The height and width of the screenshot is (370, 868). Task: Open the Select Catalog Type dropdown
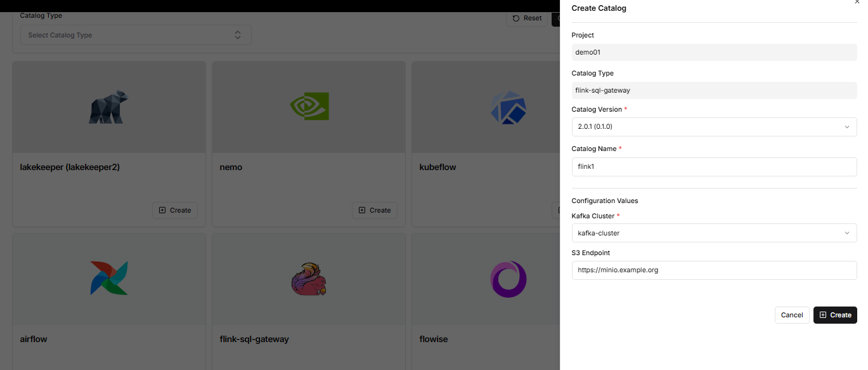click(136, 35)
